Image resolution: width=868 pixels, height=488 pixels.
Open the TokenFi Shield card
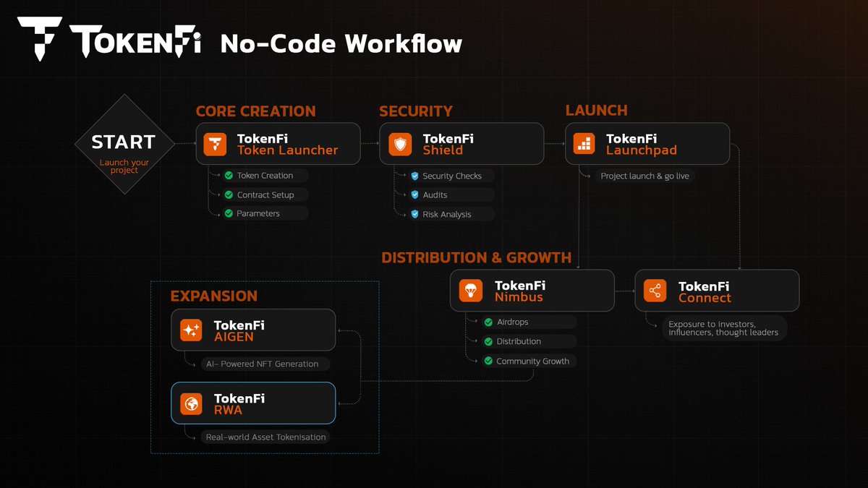(461, 144)
